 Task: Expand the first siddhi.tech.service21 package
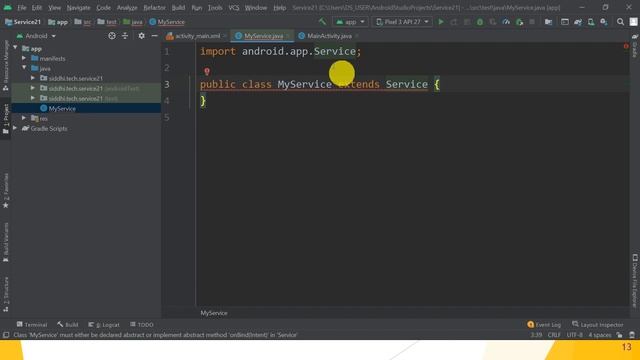tap(33, 78)
